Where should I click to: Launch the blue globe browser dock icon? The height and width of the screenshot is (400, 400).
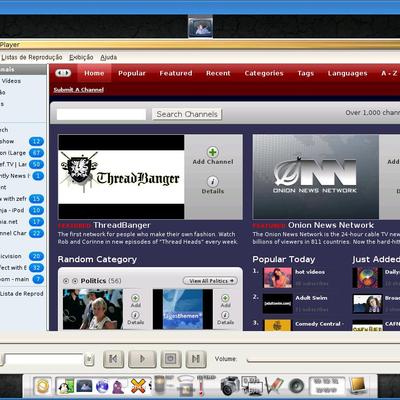tap(102, 387)
